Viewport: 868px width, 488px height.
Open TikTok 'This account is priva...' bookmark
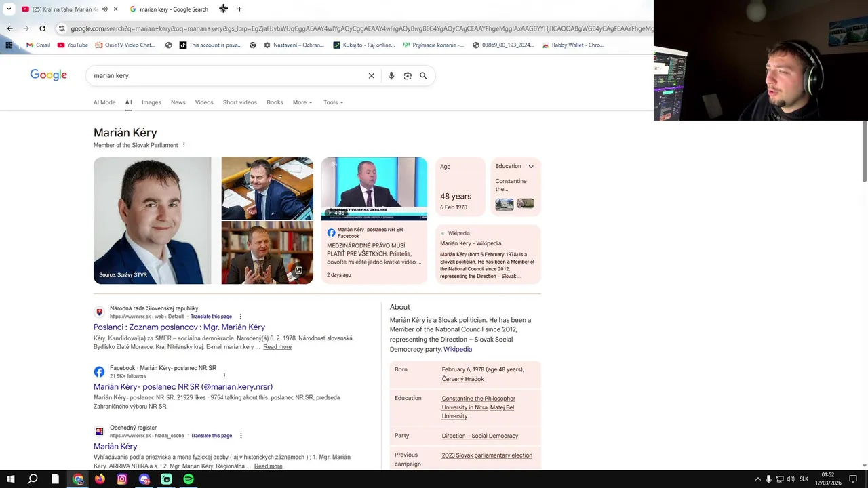coord(210,45)
